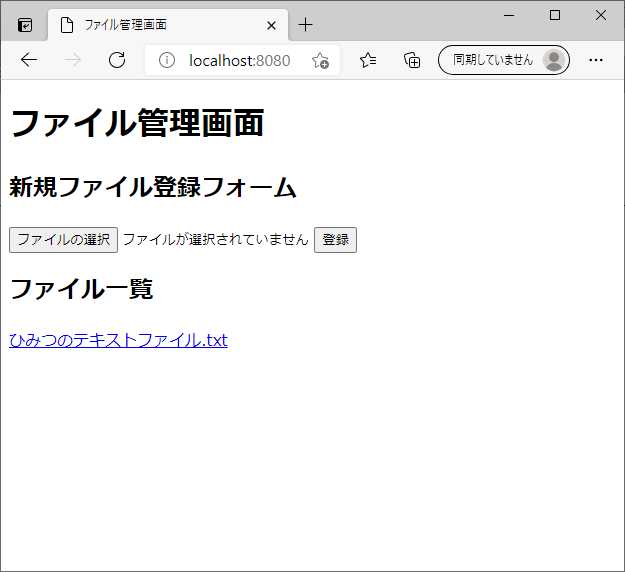Click the 登録 submit button

click(x=336, y=240)
